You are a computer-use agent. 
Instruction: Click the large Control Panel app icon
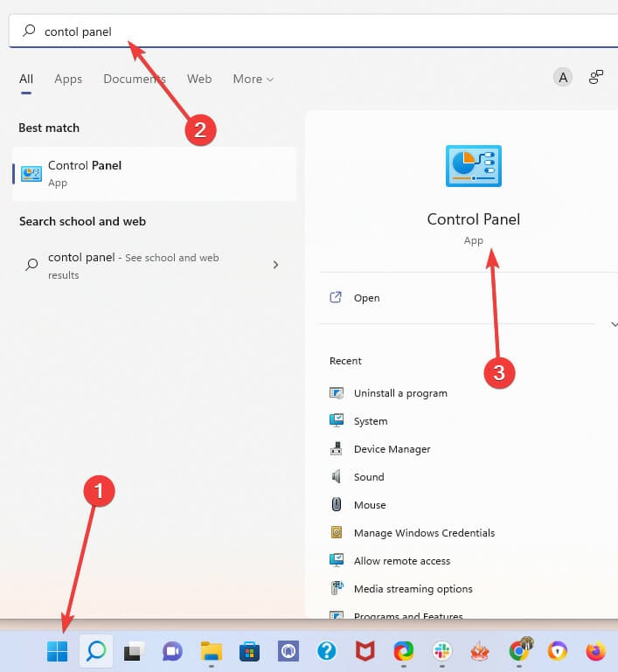[x=474, y=166]
